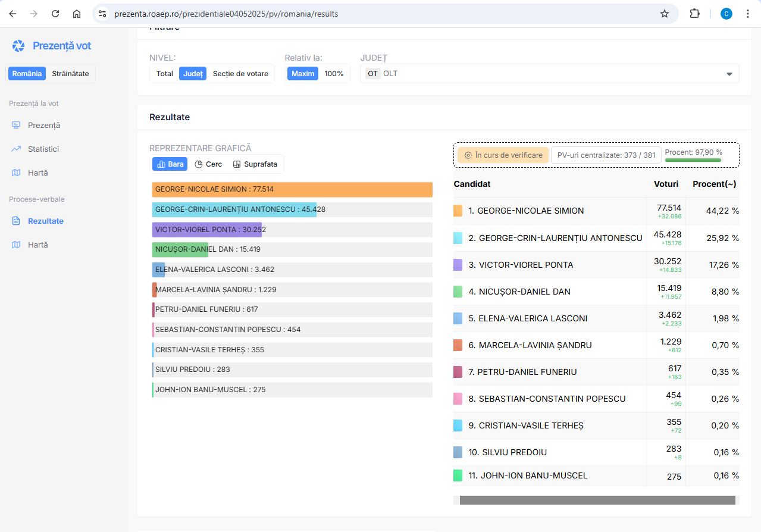Choose 100% for relative scale

click(334, 74)
